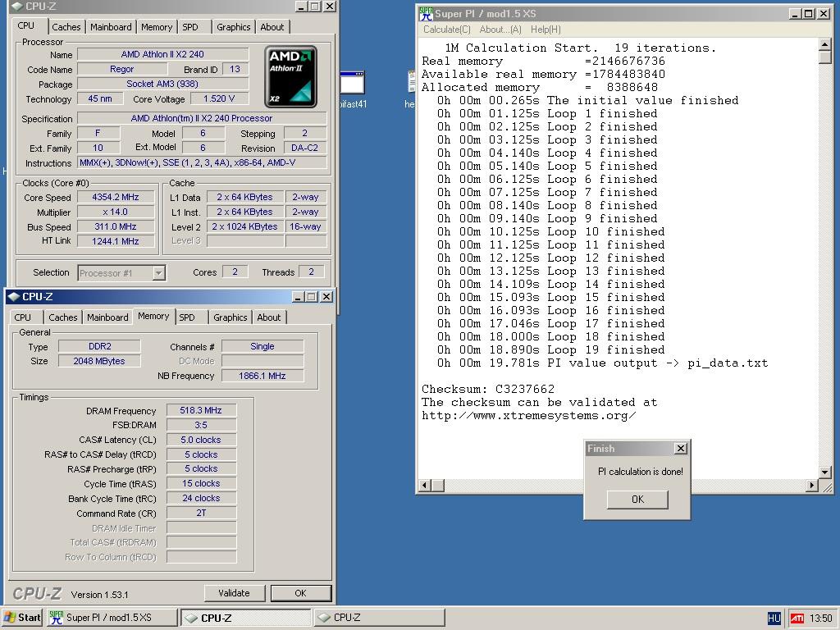Click the Core Voltage value 1.520 V
Viewport: 840px width, 630px height.
(219, 98)
